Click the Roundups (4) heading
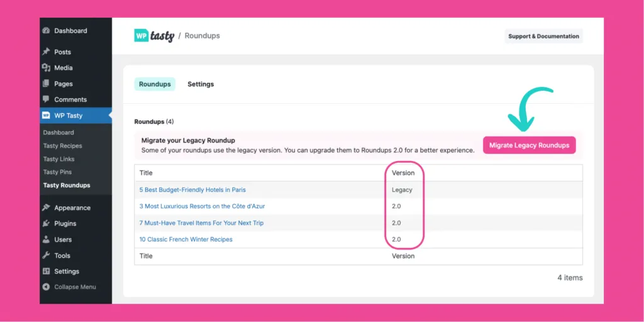Viewport: 644px width, 322px height. click(154, 122)
